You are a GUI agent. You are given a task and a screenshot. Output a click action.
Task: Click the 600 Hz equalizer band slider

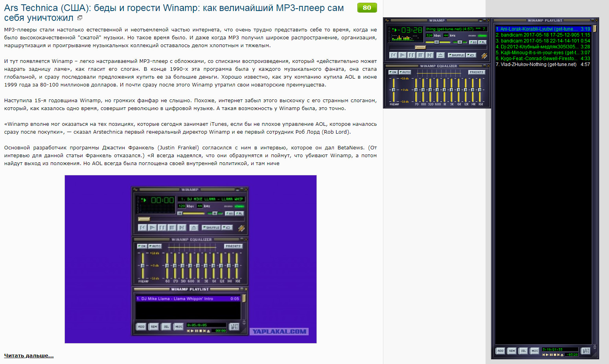click(437, 90)
